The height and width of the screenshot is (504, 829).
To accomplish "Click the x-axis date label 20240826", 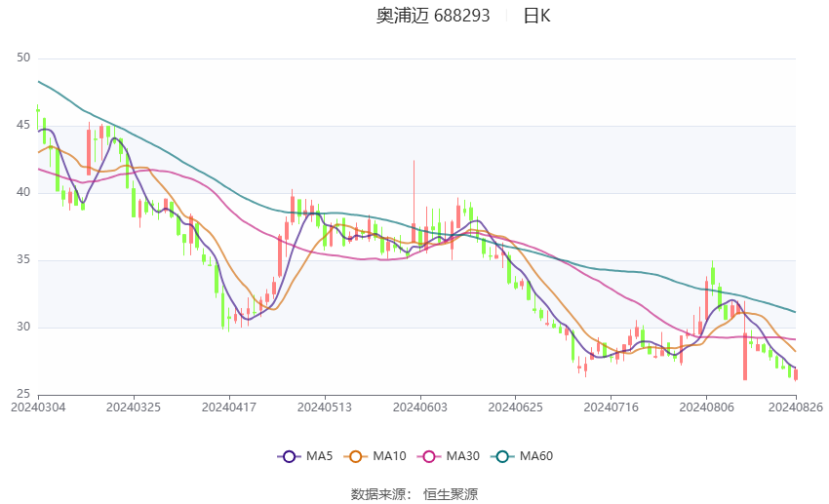I will pos(796,407).
